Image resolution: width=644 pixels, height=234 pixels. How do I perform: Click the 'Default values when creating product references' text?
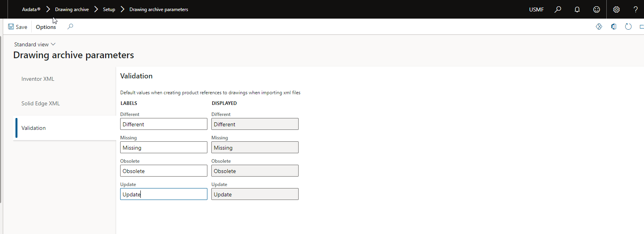click(210, 93)
